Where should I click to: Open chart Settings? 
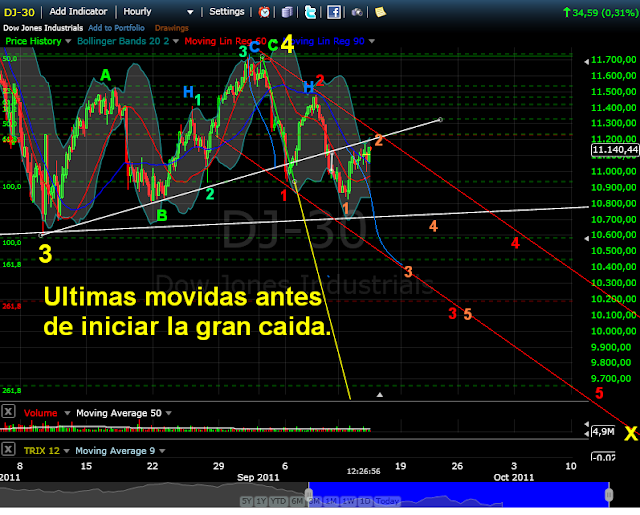pyautogui.click(x=227, y=11)
